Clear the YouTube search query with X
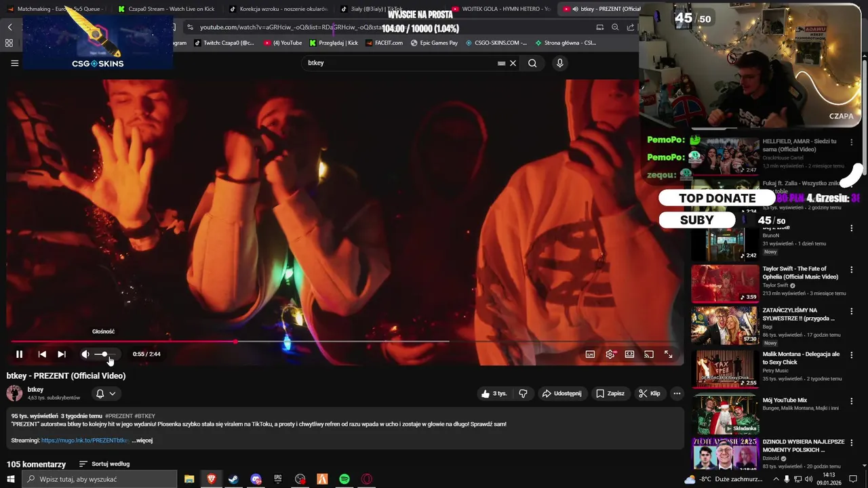 pyautogui.click(x=513, y=63)
